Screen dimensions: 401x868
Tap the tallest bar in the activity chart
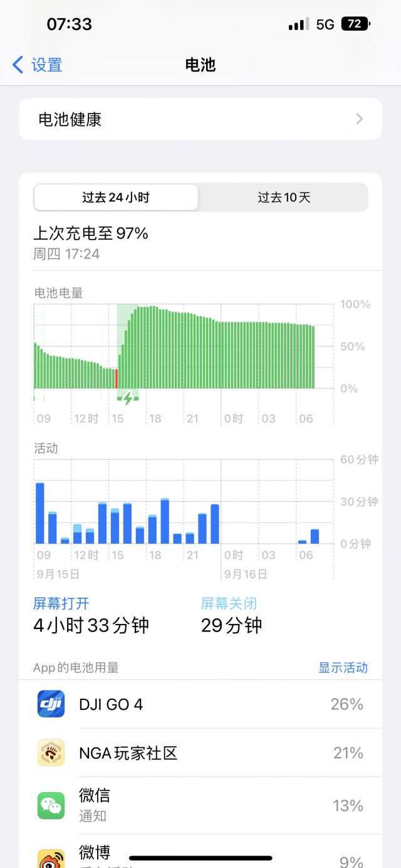(x=40, y=511)
